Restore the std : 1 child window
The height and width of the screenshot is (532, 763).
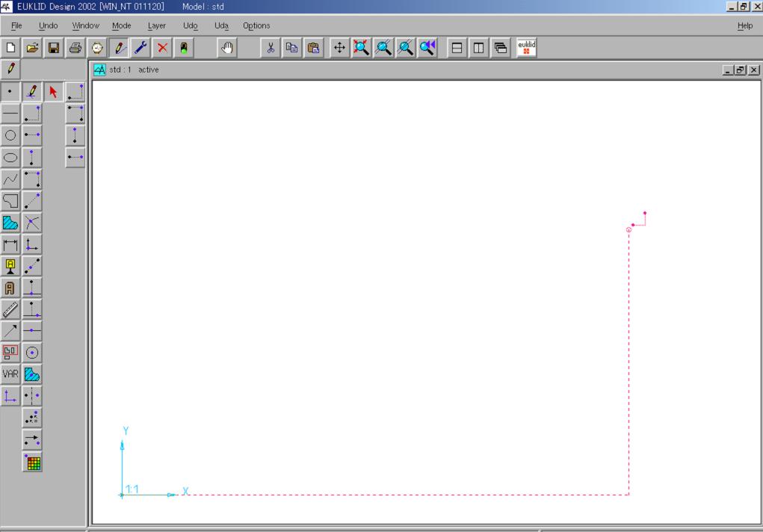[x=740, y=70]
